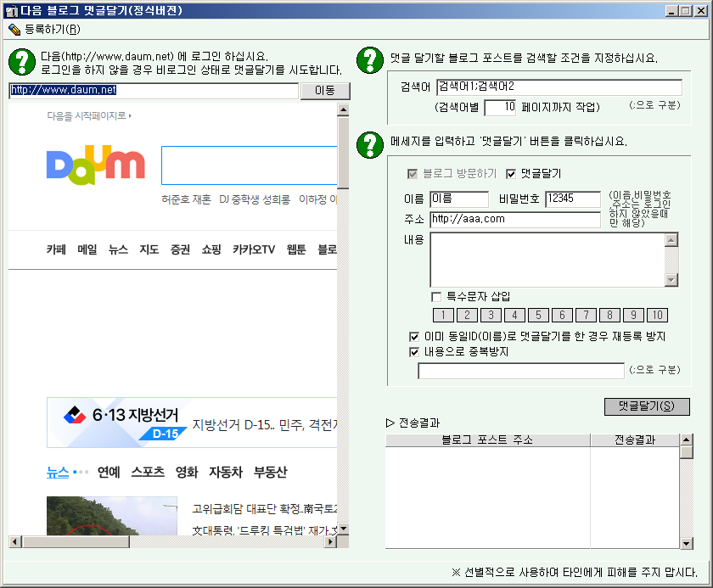Expand the 전송결과 triangle section
Screen dimensions: 713x588
[390, 423]
